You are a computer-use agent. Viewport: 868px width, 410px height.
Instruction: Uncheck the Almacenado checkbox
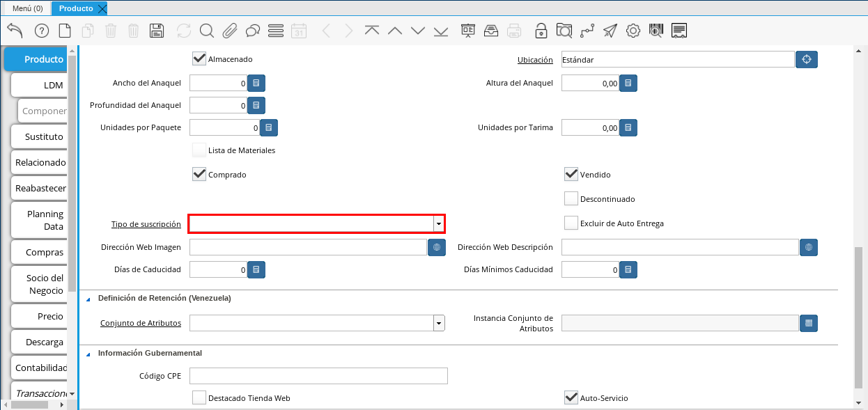[199, 59]
